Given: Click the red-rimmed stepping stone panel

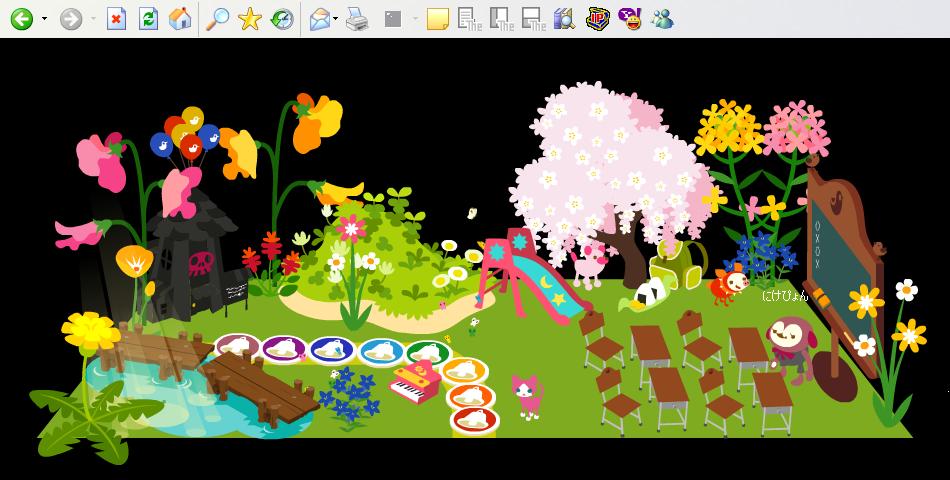Looking at the screenshot, I should pyautogui.click(x=474, y=419).
